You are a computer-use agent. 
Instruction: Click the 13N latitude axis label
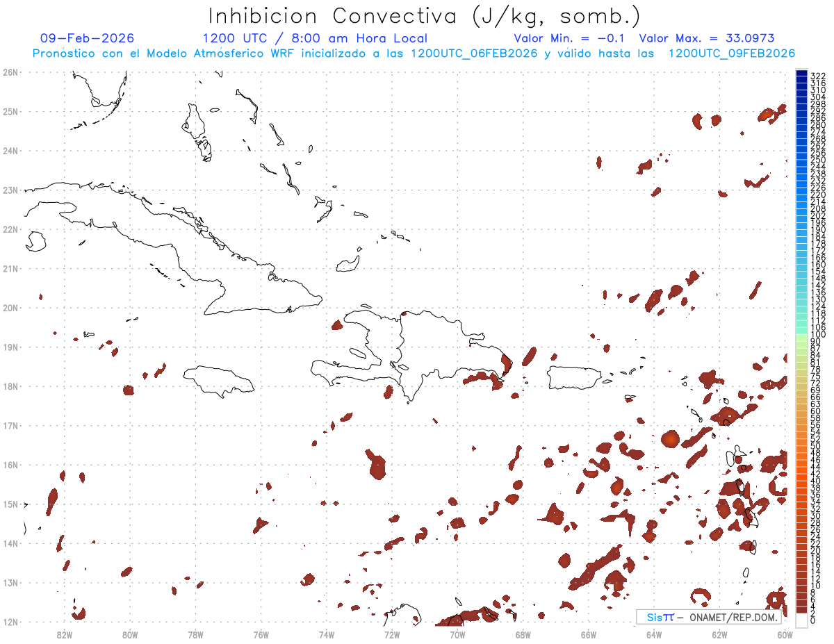10,582
